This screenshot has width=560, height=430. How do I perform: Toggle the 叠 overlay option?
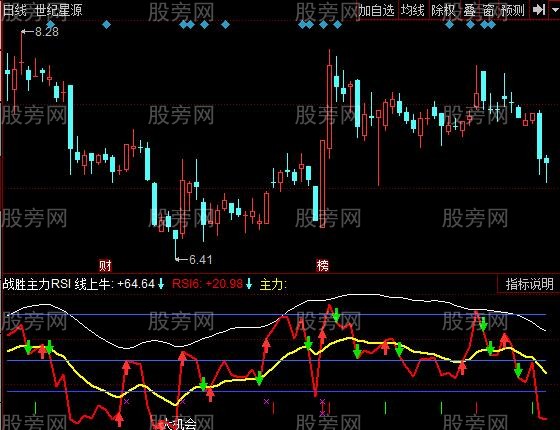coord(470,10)
